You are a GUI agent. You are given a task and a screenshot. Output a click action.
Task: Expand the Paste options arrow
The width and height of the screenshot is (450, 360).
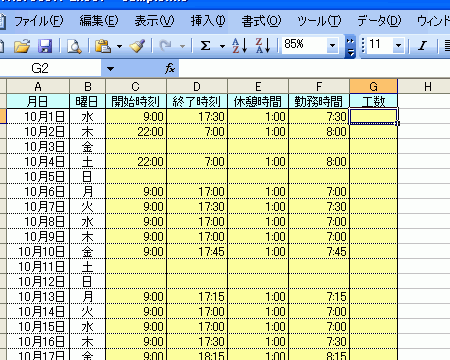coord(119,46)
